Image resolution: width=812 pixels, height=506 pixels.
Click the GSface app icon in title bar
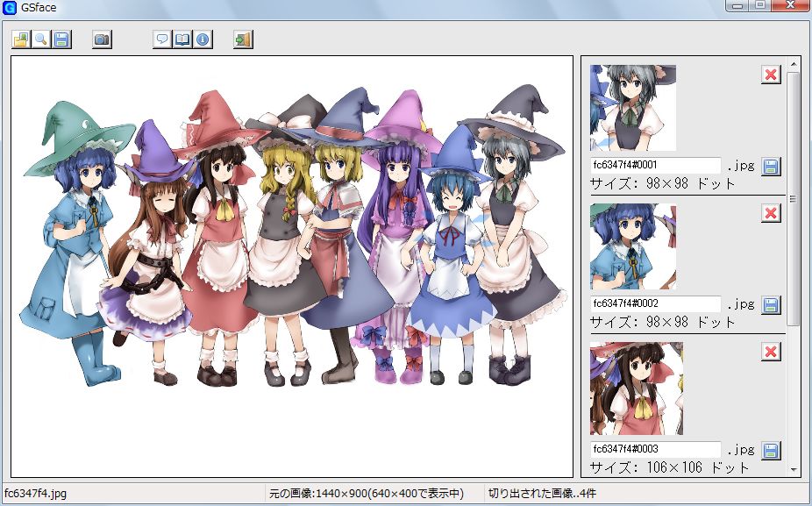[x=10, y=8]
